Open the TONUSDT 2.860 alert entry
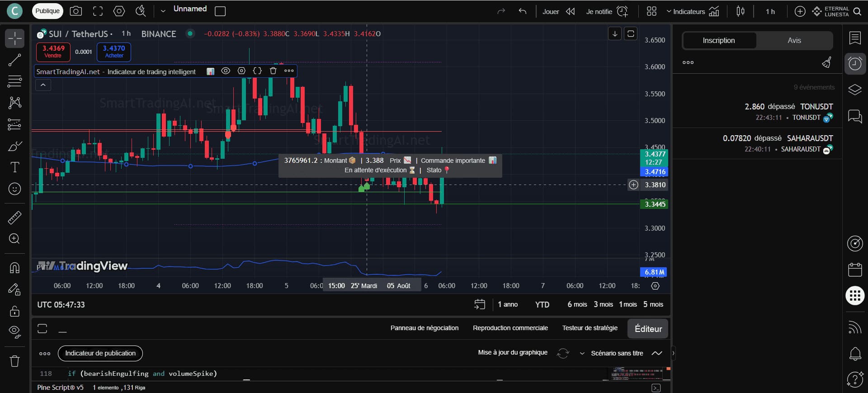 758,112
